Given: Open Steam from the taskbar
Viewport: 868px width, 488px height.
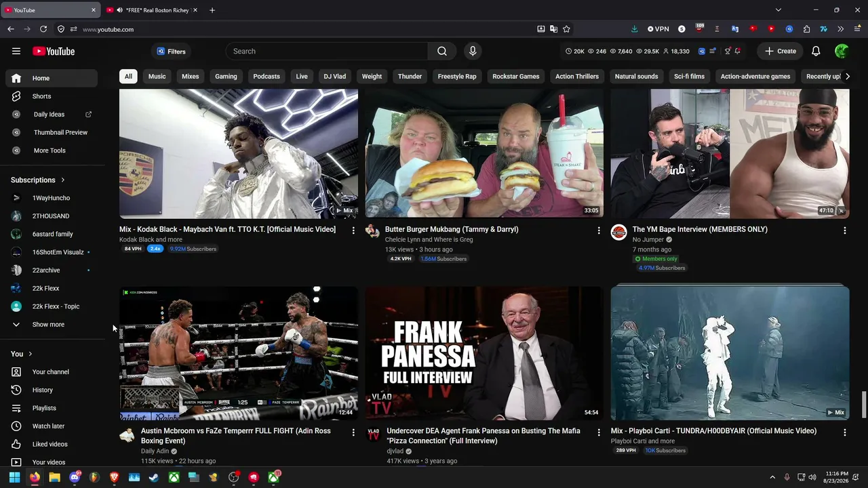Looking at the screenshot, I should (x=154, y=477).
